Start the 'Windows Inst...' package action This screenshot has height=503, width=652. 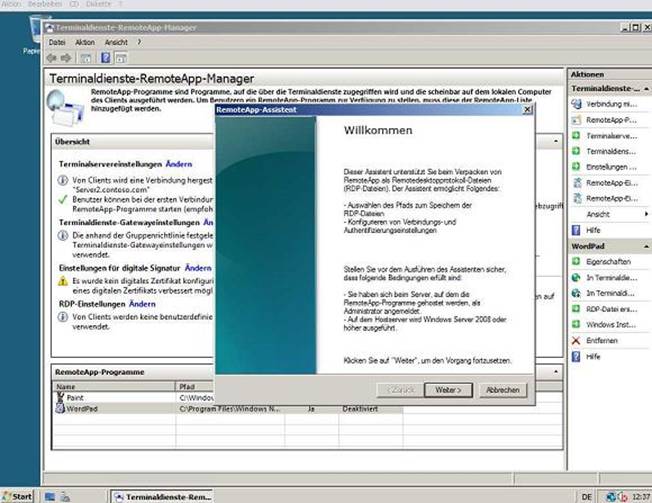click(x=610, y=325)
